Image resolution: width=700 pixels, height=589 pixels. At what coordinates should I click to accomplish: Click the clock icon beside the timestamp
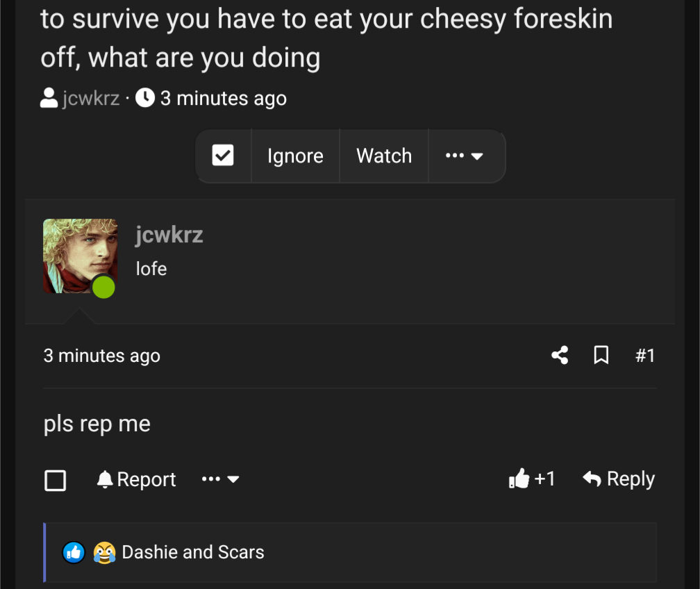click(x=144, y=98)
